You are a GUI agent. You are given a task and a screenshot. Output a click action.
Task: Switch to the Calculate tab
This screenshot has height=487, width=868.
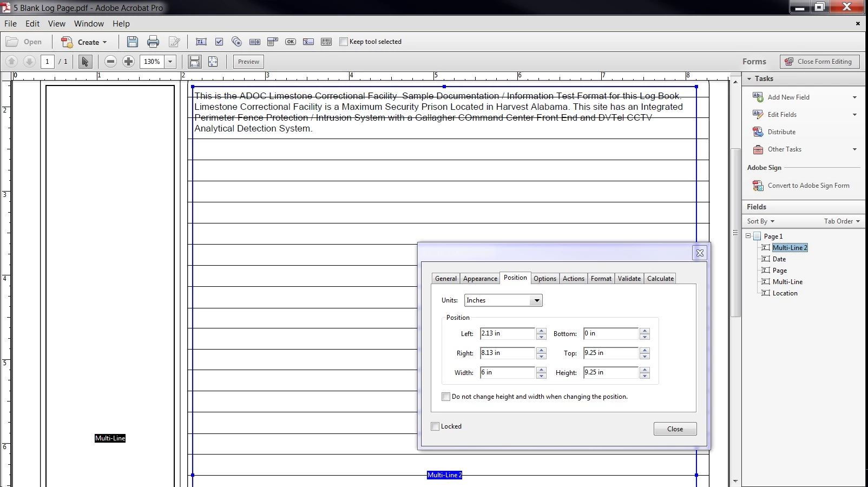pyautogui.click(x=661, y=279)
